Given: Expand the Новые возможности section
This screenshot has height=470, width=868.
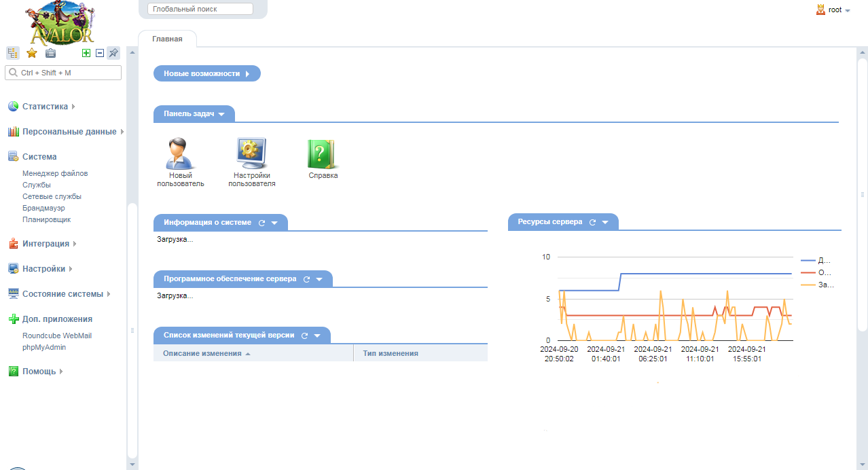Looking at the screenshot, I should [x=206, y=73].
